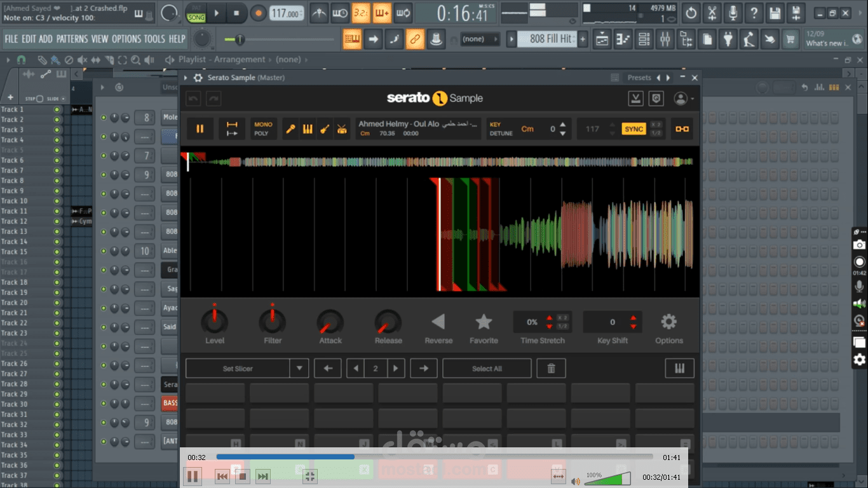Open the OPTIONS menu
The width and height of the screenshot is (868, 488).
126,39
